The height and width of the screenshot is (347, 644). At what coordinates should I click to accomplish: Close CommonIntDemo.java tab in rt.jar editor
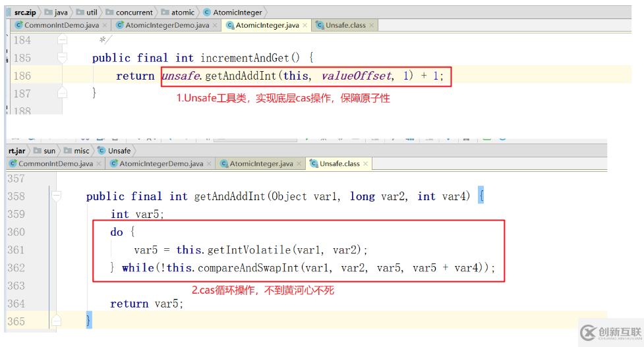[x=99, y=164]
